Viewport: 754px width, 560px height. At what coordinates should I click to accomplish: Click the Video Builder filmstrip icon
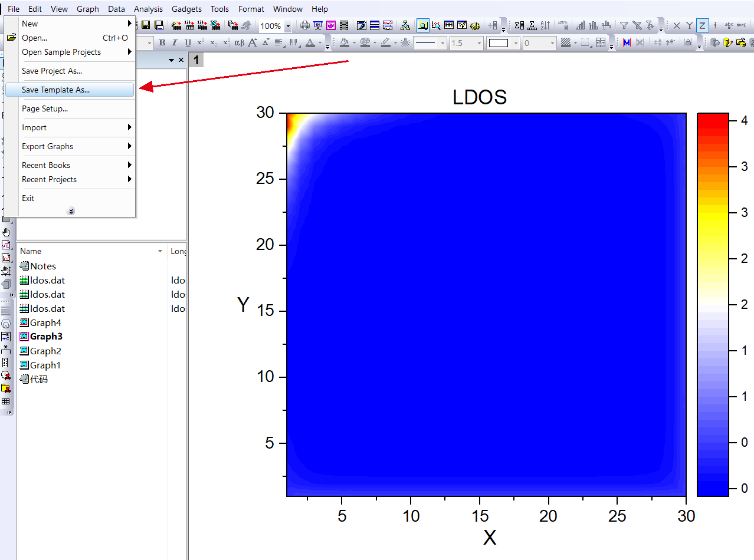click(344, 25)
